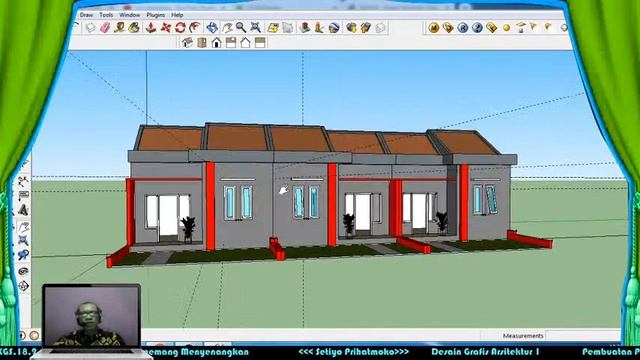
Task: Click the Photo Textures icon
Action: click(319, 28)
